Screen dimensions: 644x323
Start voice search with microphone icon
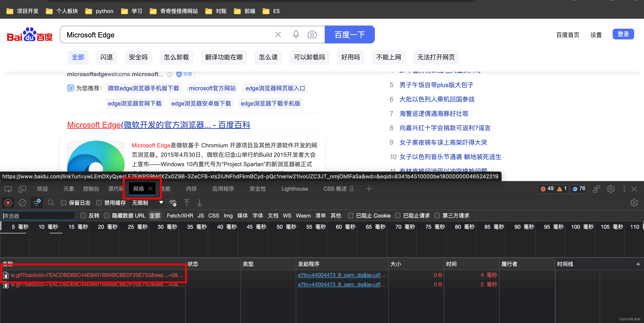pyautogui.click(x=296, y=34)
